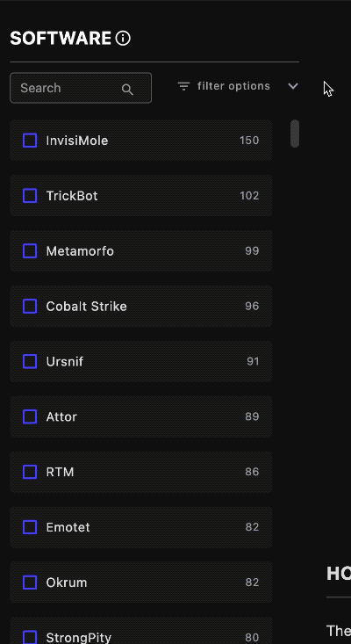Tick the Metamorfo checkbox
The image size is (351, 644).
point(30,251)
